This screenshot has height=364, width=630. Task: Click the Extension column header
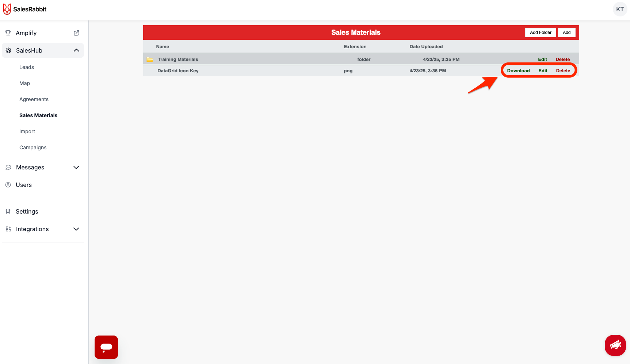tap(355, 47)
